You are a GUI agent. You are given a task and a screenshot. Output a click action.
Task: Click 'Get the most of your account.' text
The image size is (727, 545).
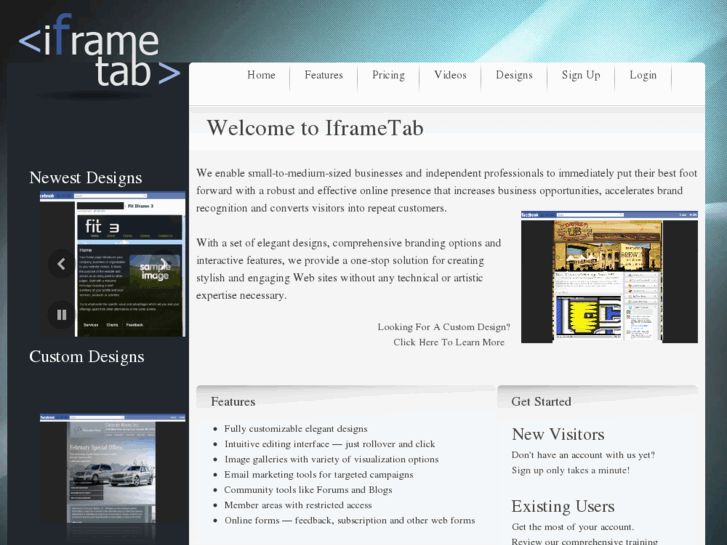573,527
